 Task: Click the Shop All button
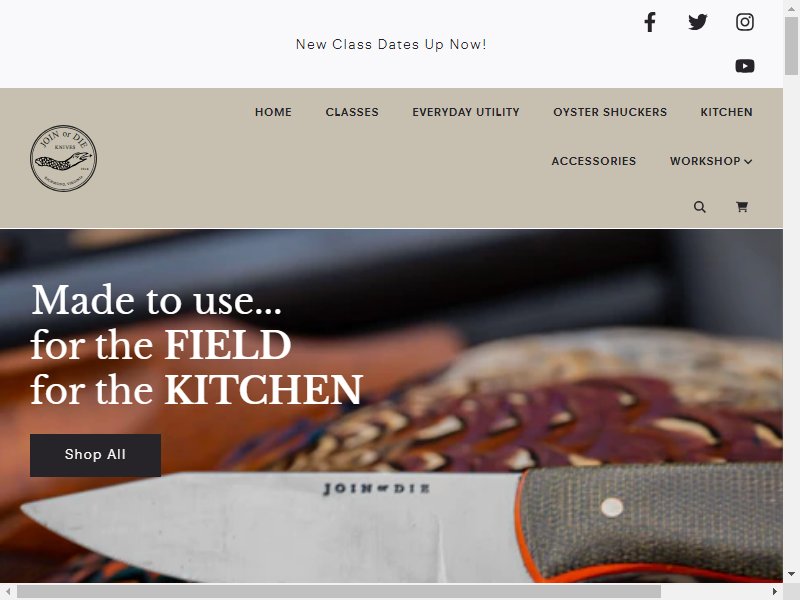(95, 455)
